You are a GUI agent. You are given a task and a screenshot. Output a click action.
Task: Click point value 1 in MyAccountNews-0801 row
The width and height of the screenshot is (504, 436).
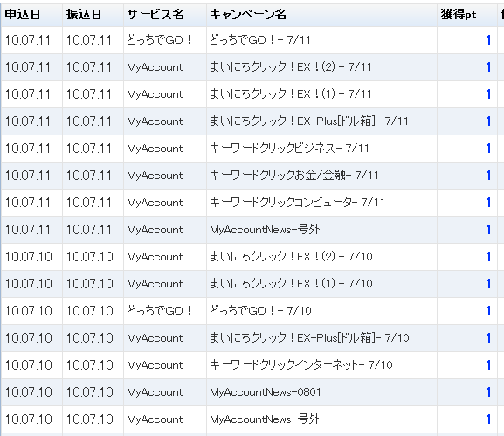[x=488, y=392]
